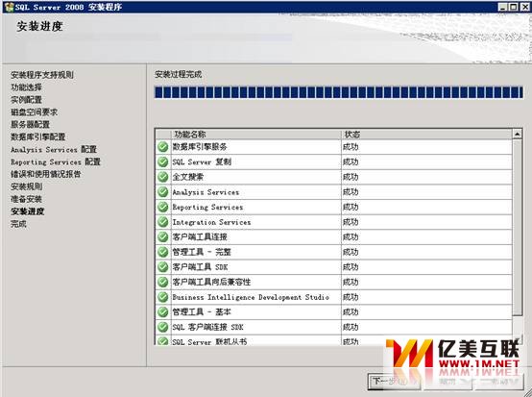The height and width of the screenshot is (397, 532).
Task: Click the SQL Server 复制 feature name
Action: point(202,162)
